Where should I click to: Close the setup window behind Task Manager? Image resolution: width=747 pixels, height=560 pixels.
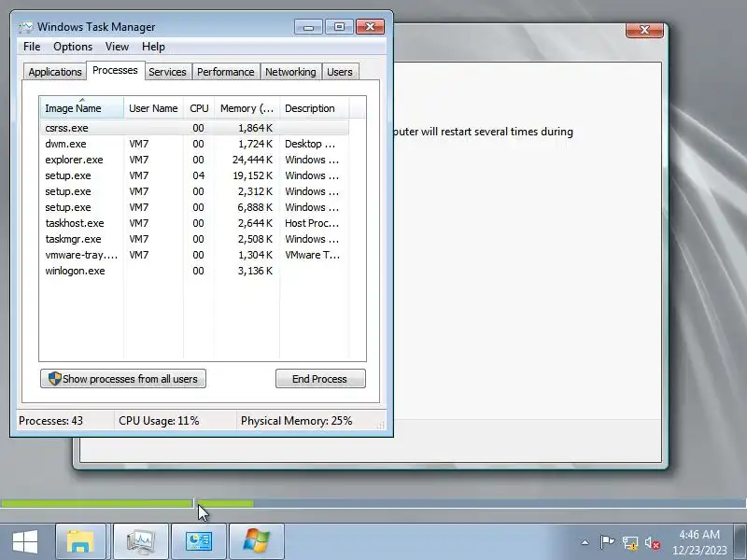point(644,30)
